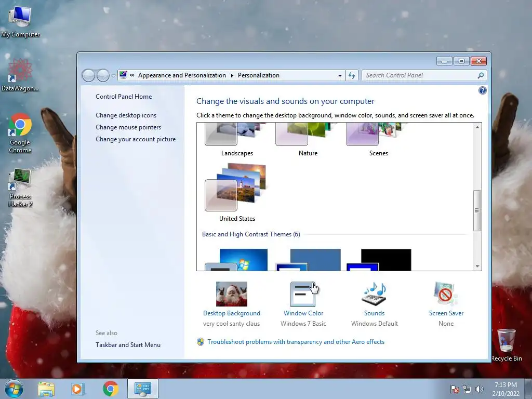This screenshot has width=532, height=399.
Task: Click the 'very cool santy claus' text
Action: pos(231,324)
